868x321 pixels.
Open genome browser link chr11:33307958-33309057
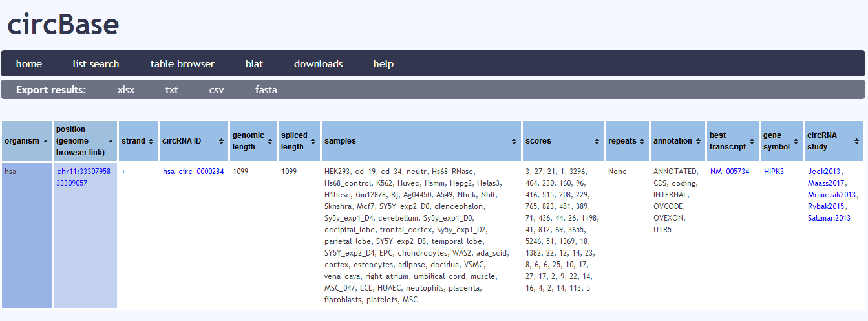(85, 177)
